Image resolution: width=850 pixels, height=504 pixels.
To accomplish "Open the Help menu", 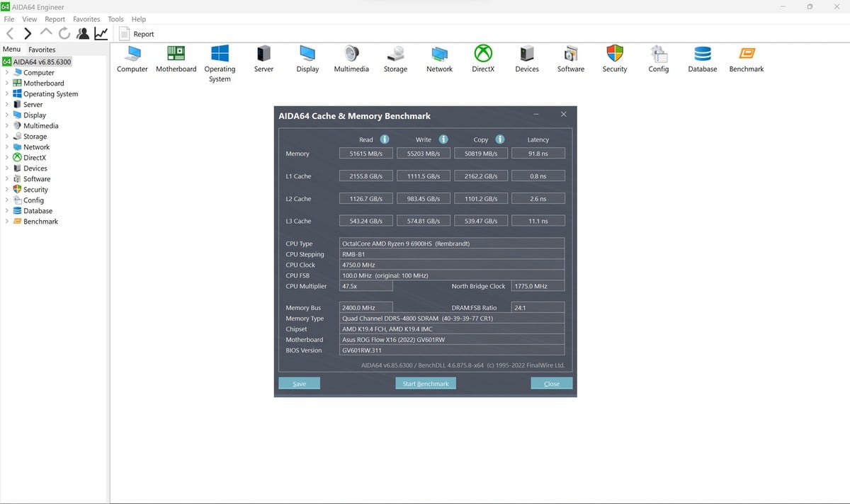I will pos(139,19).
